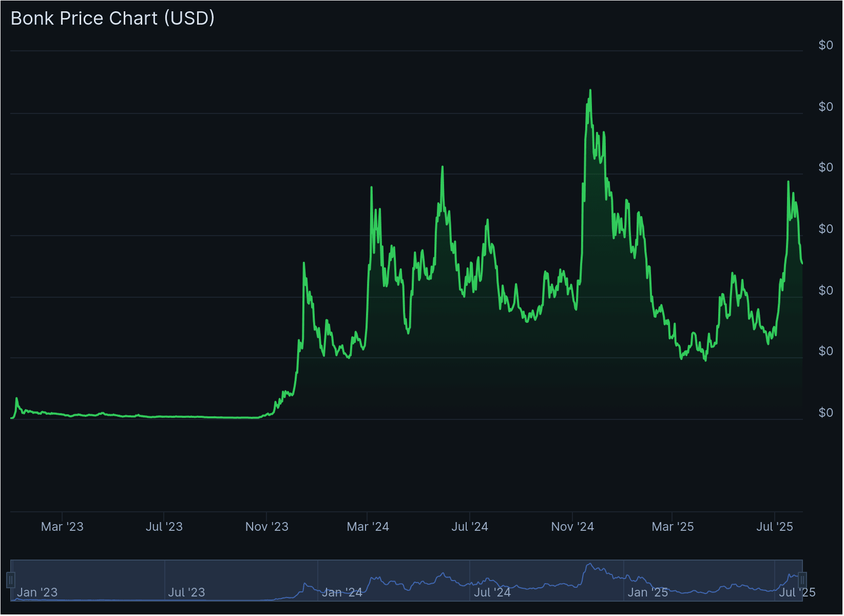Click the Nov '24 axis label
Viewport: 844px width, 616px height.
click(x=572, y=527)
